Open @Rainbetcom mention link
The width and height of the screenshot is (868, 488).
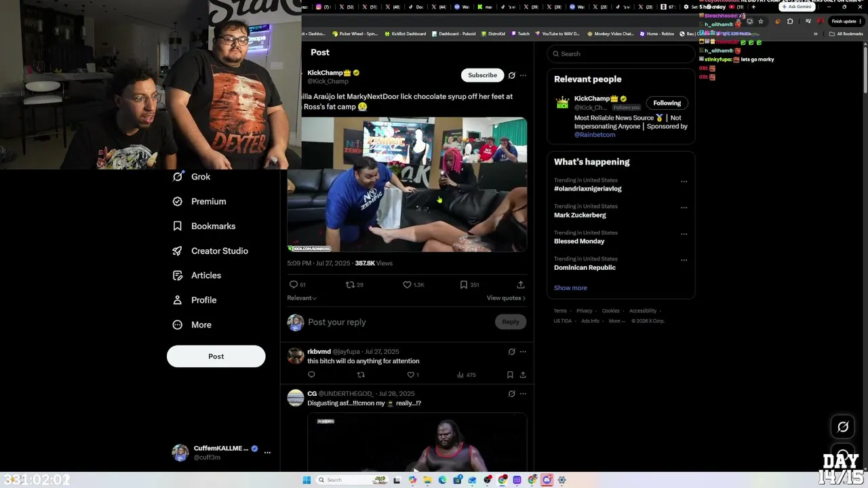(x=595, y=135)
